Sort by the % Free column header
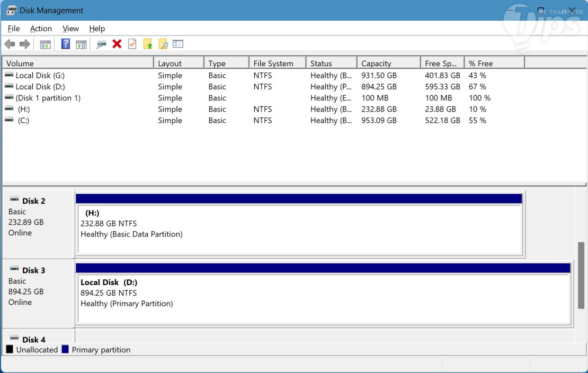This screenshot has height=373, width=588. 494,63
